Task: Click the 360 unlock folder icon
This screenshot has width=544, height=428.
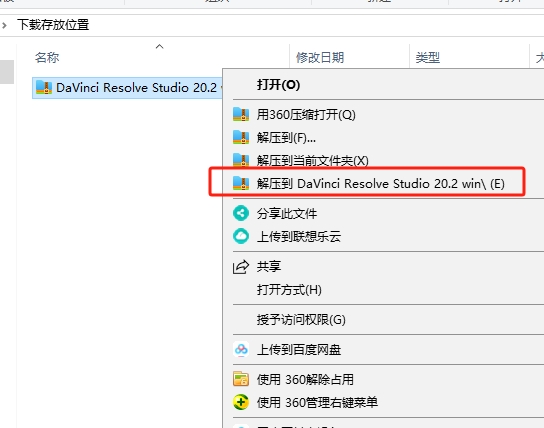Action: (x=241, y=379)
